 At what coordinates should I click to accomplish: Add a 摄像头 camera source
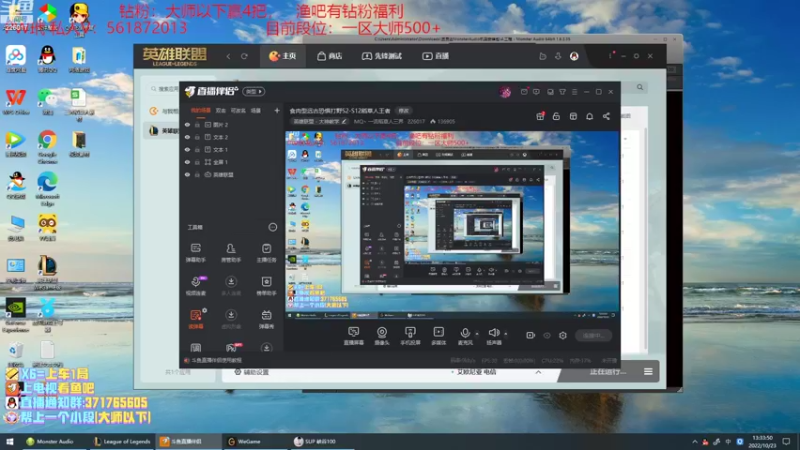click(382, 336)
